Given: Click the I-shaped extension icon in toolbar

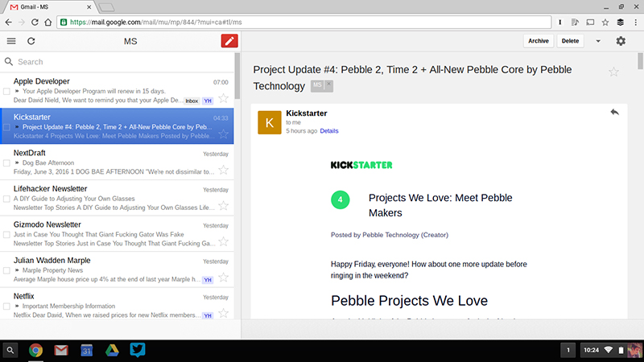Looking at the screenshot, I should [x=559, y=23].
